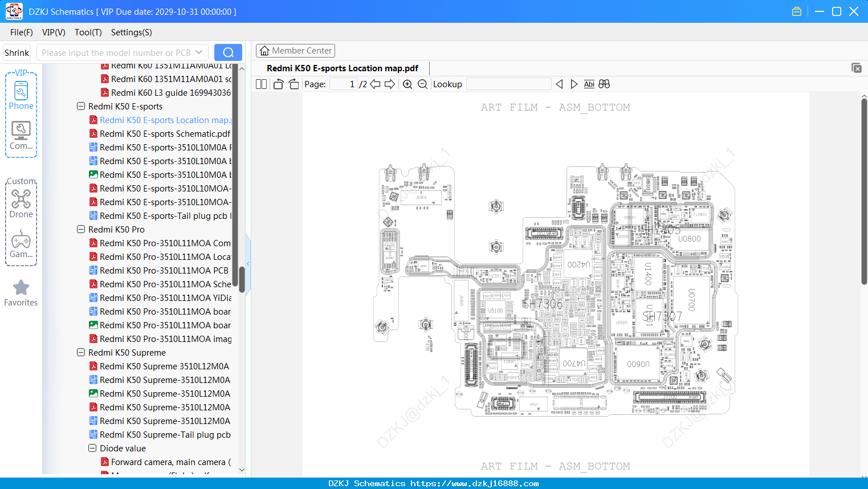Go to next page arrow
This screenshot has height=489, width=868.
(390, 84)
